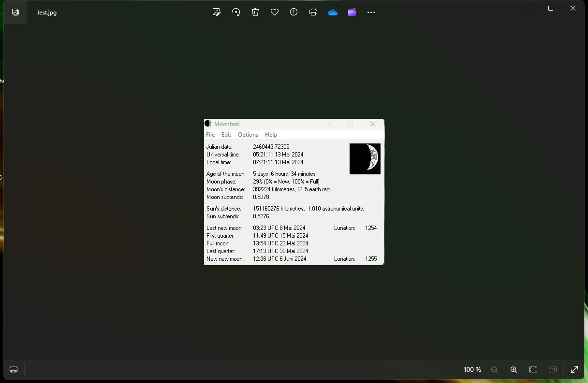Click Options in the pictured Moontool menu
588x383 pixels.
pyautogui.click(x=248, y=135)
